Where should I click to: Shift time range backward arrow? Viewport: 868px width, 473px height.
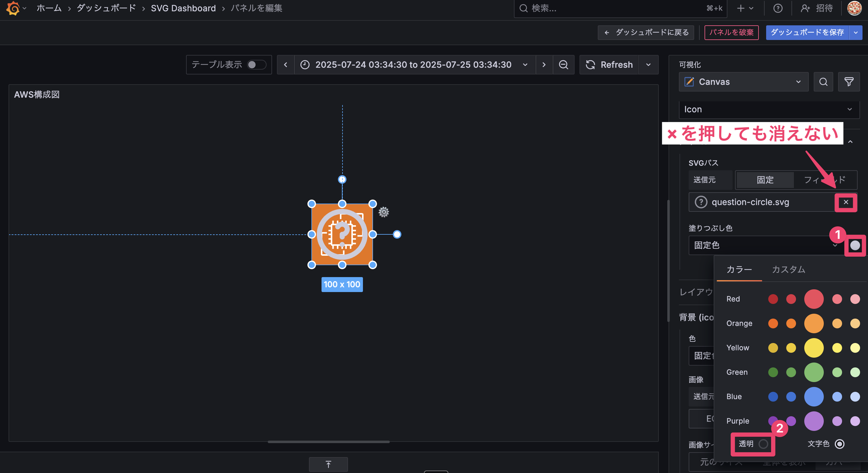coord(285,64)
